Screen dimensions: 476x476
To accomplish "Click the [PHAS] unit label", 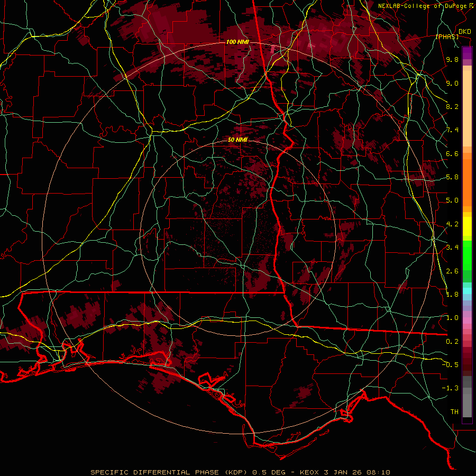I will coord(447,37).
